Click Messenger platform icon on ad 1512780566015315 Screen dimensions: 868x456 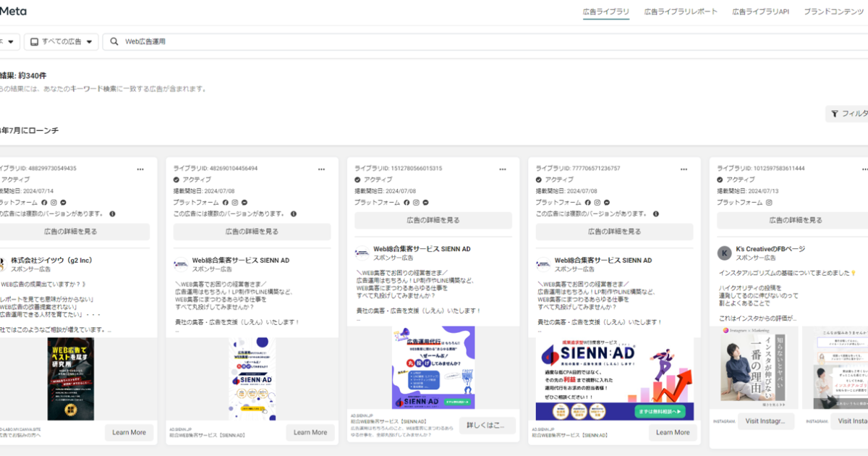(426, 203)
